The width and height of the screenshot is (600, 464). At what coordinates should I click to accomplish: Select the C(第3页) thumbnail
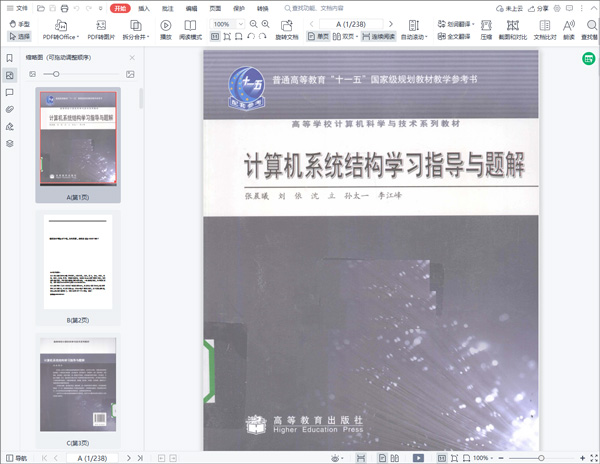[x=78, y=391]
